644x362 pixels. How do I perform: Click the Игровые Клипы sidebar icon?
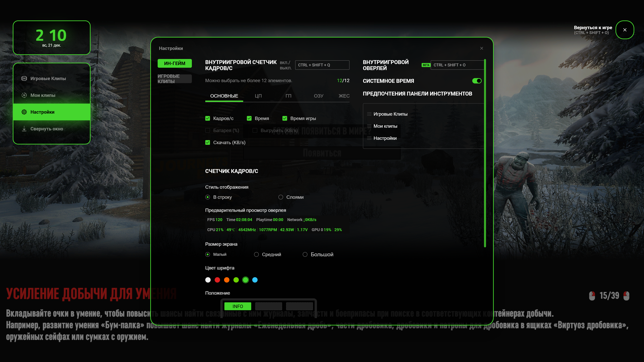click(x=24, y=78)
